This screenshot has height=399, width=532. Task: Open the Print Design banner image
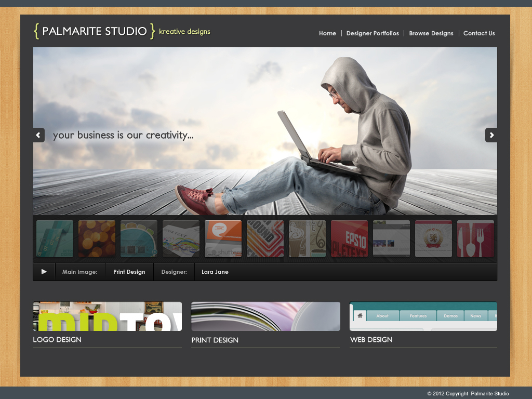click(265, 316)
